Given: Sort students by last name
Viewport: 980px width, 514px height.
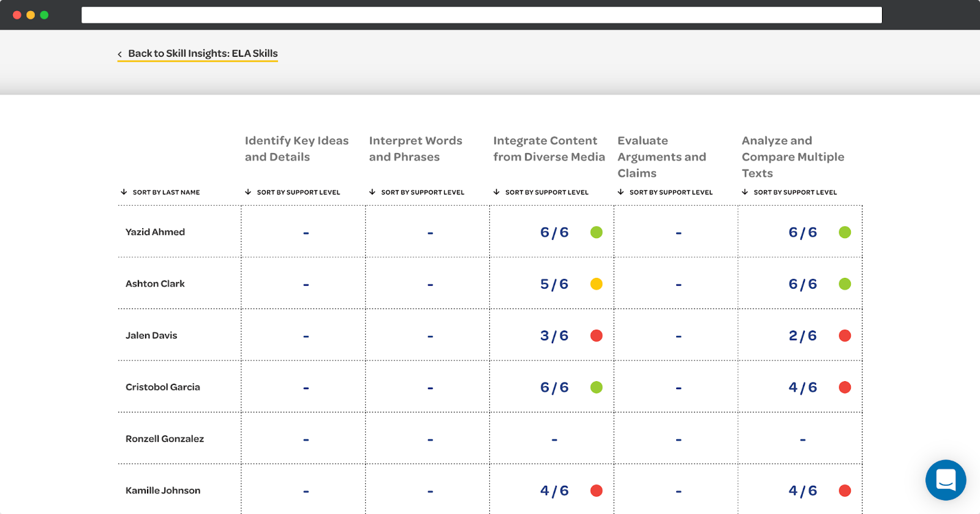Looking at the screenshot, I should (x=160, y=192).
